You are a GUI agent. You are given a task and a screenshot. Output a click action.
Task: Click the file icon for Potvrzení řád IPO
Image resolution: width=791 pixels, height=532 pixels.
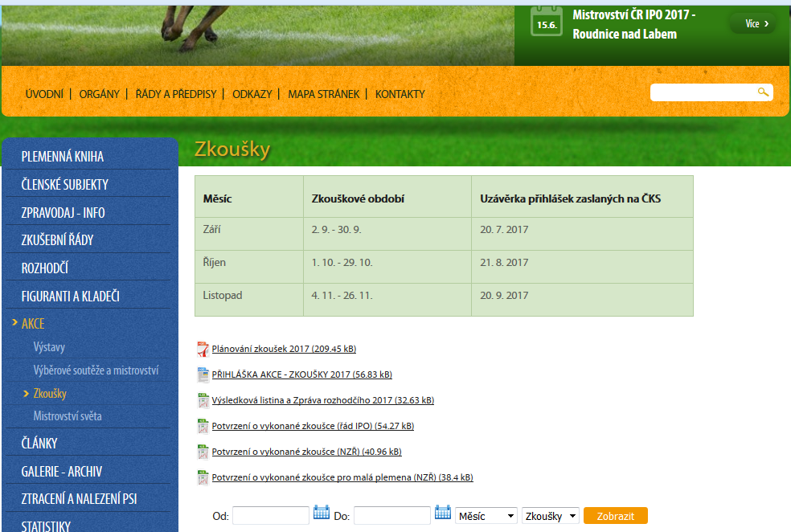(x=203, y=426)
